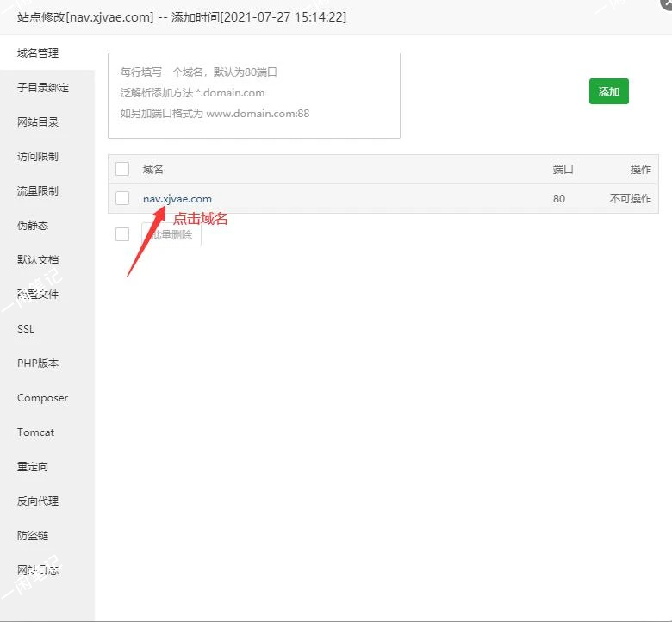Focus the domain name entry textarea
672x622 pixels.
click(254, 96)
